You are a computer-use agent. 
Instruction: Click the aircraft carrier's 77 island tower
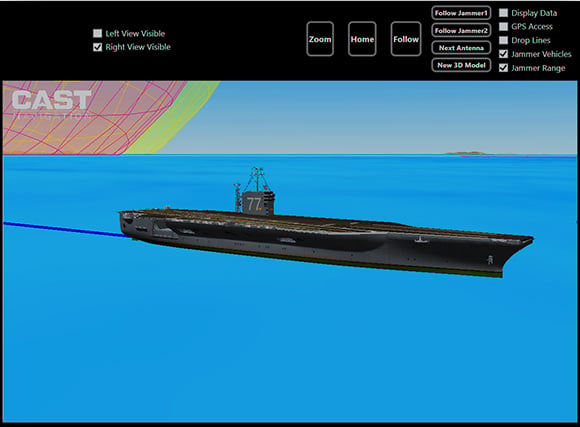tap(255, 200)
